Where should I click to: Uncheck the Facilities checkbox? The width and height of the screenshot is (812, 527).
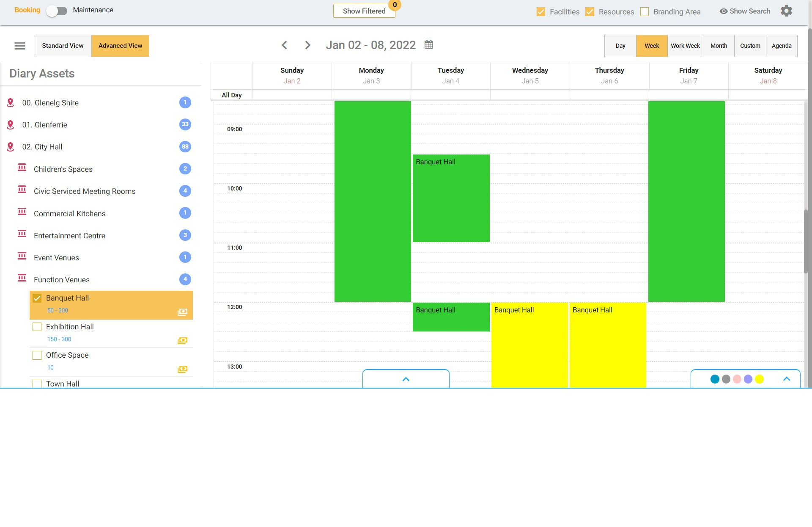coord(540,12)
